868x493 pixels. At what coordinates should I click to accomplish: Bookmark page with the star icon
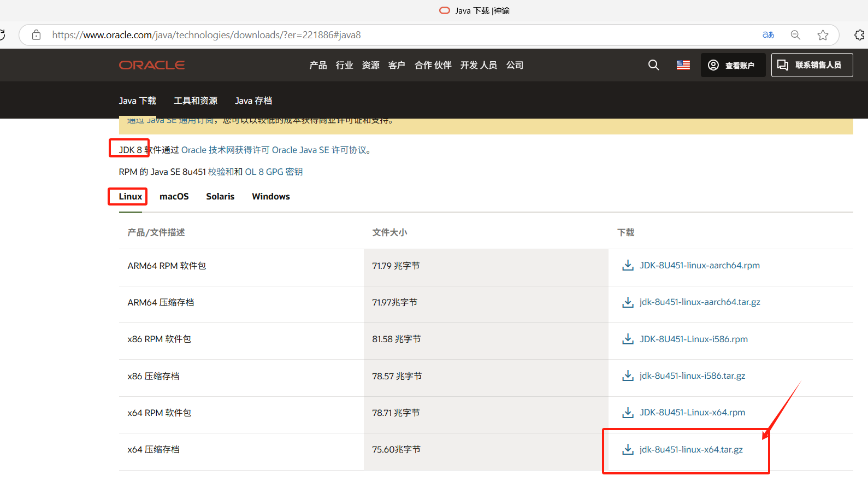[823, 35]
